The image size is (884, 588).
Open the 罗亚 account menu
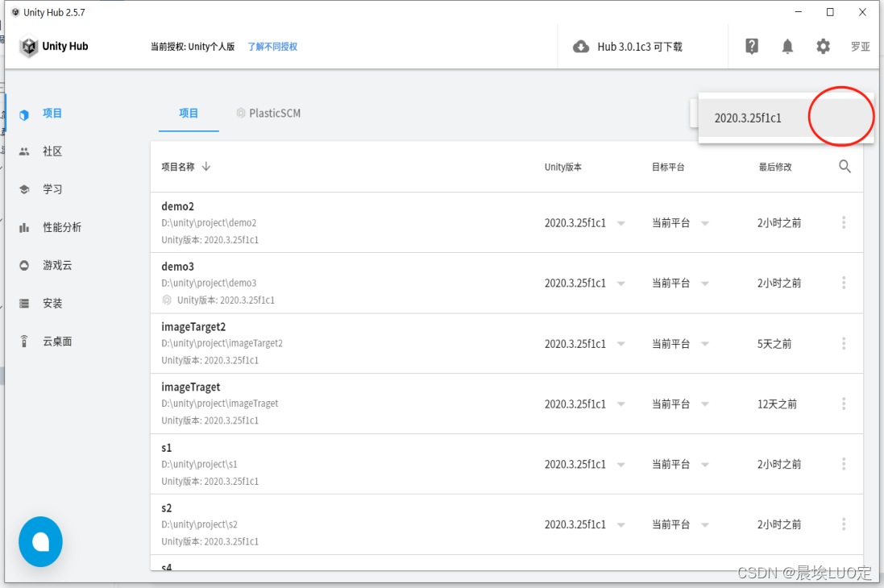tap(861, 47)
